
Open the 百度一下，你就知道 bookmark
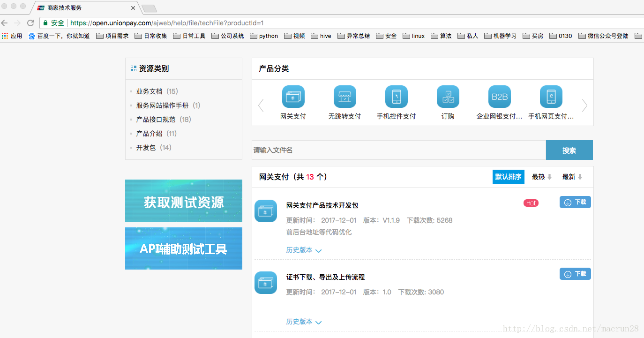pyautogui.click(x=59, y=36)
